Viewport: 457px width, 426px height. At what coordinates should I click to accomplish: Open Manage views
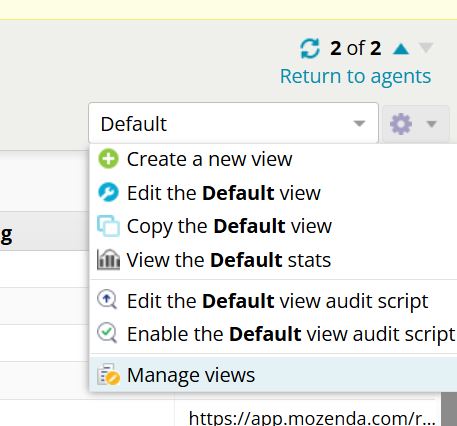(191, 375)
